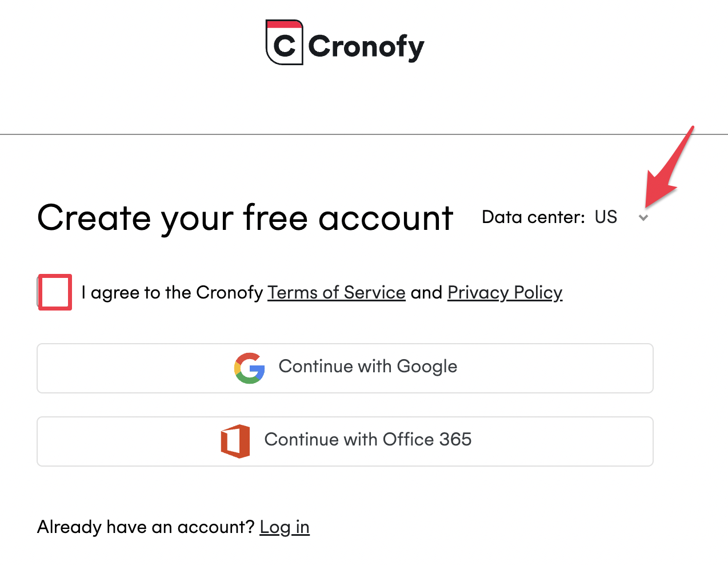Choose the Continue with Office 365 button
Screen dimensions: 728x565
(345, 441)
